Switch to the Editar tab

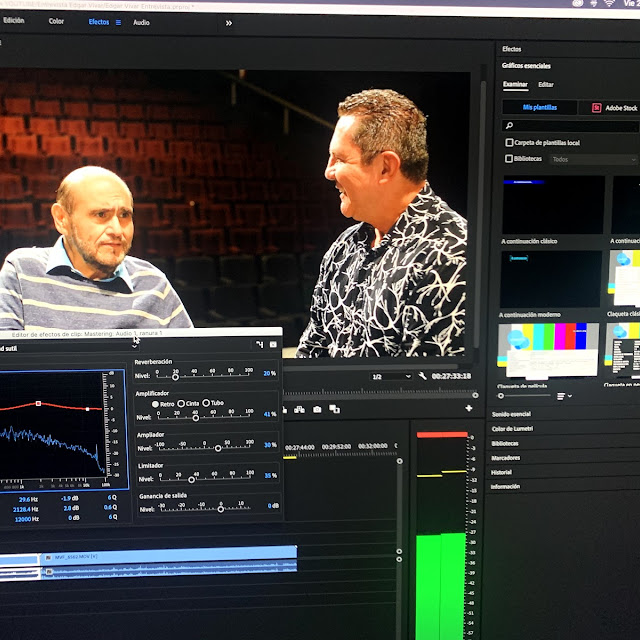pos(545,85)
